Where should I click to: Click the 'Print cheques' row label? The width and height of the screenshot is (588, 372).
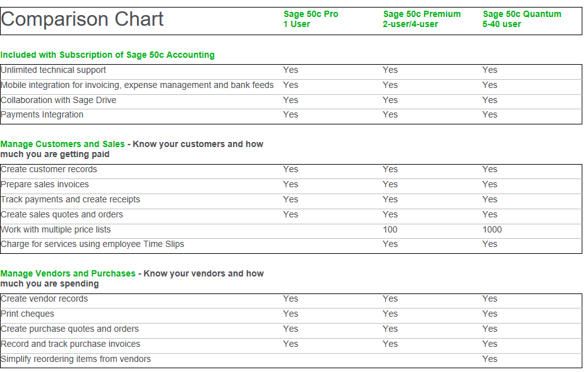coord(28,314)
